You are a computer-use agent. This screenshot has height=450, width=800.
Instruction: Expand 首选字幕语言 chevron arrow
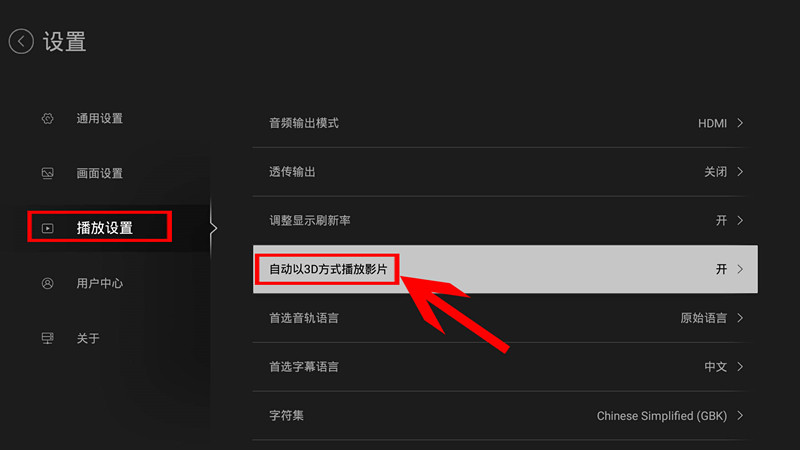click(x=740, y=367)
